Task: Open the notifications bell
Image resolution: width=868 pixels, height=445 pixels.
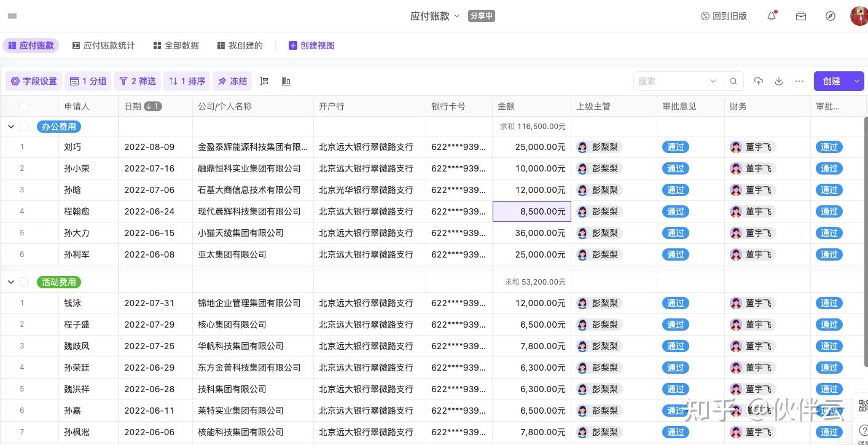Action: [772, 17]
